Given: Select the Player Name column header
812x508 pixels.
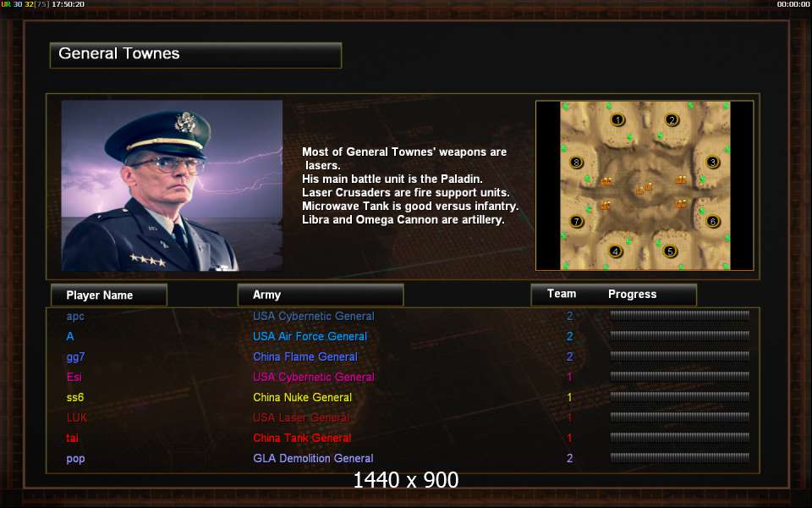Looking at the screenshot, I should click(x=109, y=295).
